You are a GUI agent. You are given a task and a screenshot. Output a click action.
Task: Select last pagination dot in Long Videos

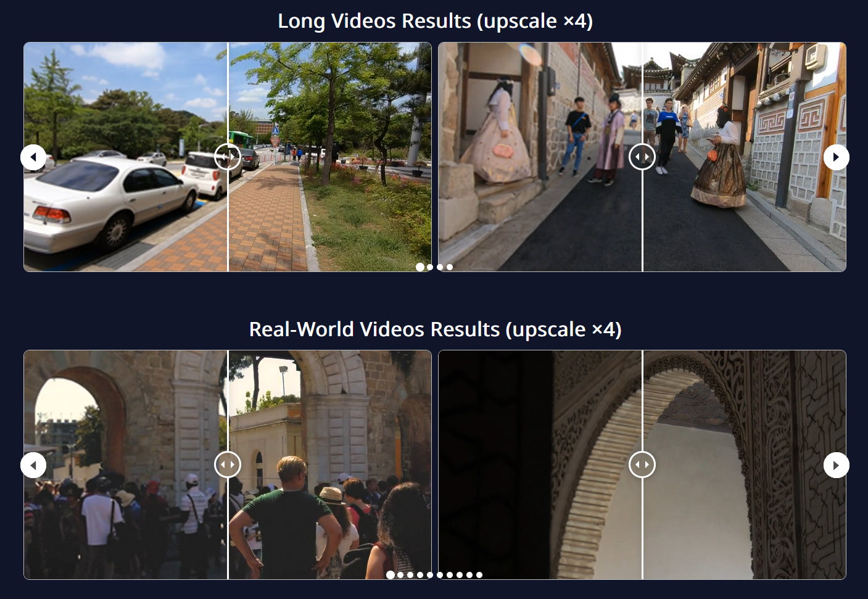pyautogui.click(x=450, y=267)
